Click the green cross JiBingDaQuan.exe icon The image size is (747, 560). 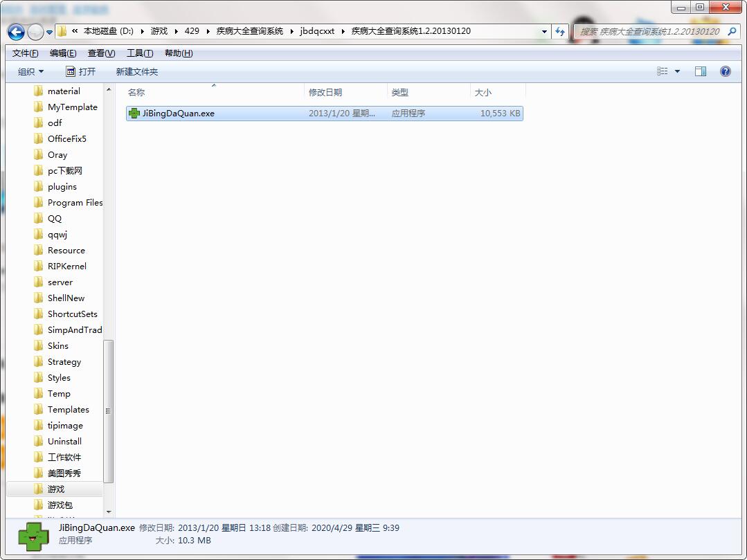pos(134,114)
